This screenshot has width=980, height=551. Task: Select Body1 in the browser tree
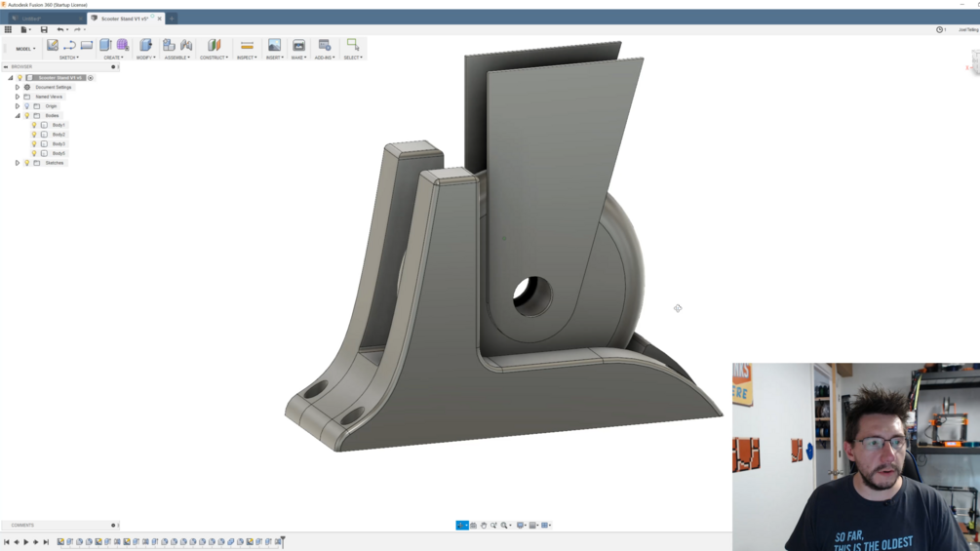59,125
